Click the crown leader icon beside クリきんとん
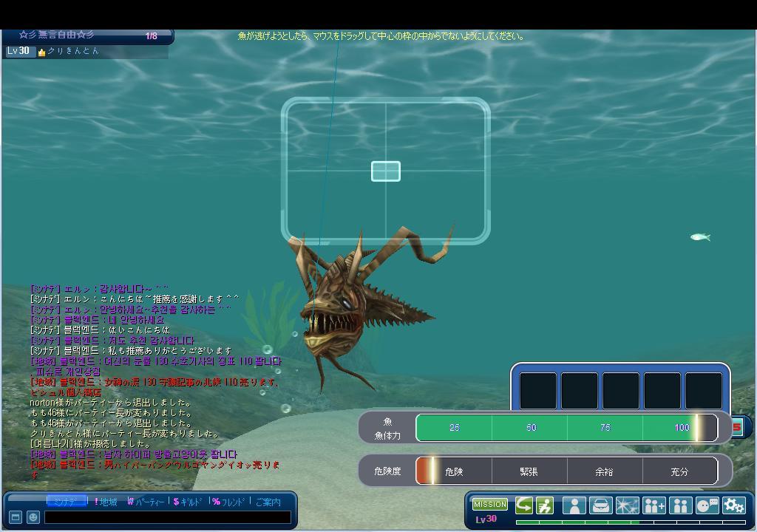757x532 pixels. (41, 52)
